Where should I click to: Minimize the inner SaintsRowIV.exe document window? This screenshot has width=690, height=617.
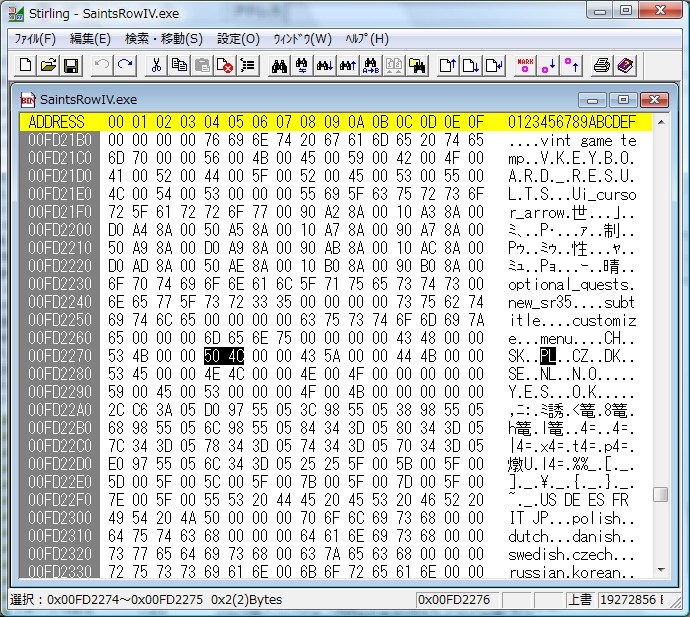coord(592,100)
